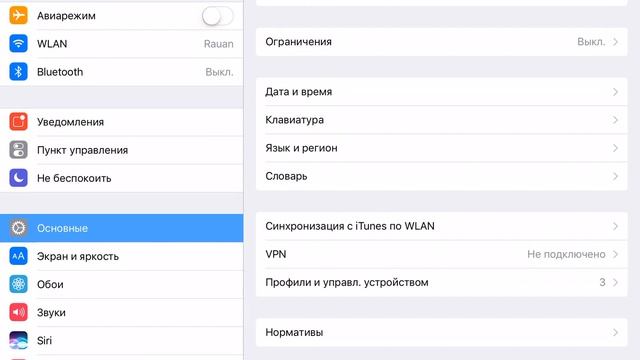The width and height of the screenshot is (640, 360).
Task: Tap Bluetooth Выкл. status value
Action: coord(219,72)
